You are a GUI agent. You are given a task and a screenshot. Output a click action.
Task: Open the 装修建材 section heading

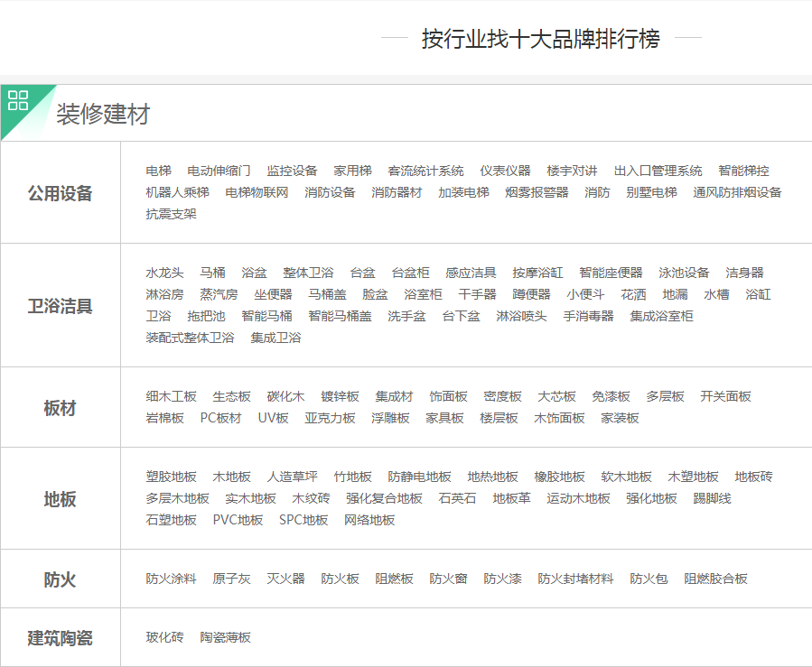(103, 115)
